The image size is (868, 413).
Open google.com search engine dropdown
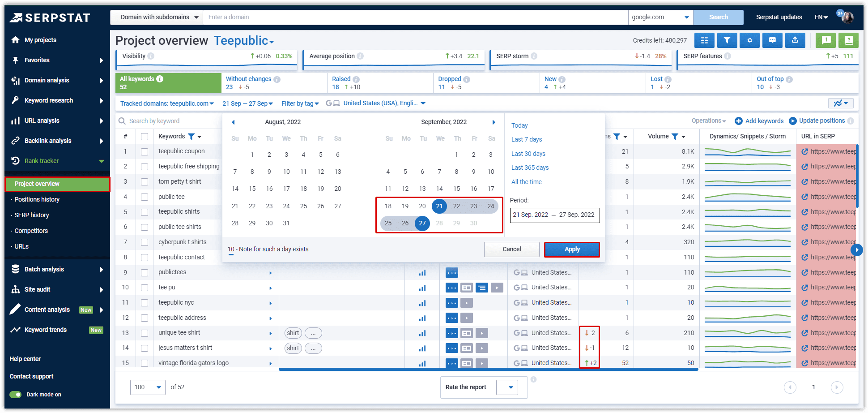(660, 17)
